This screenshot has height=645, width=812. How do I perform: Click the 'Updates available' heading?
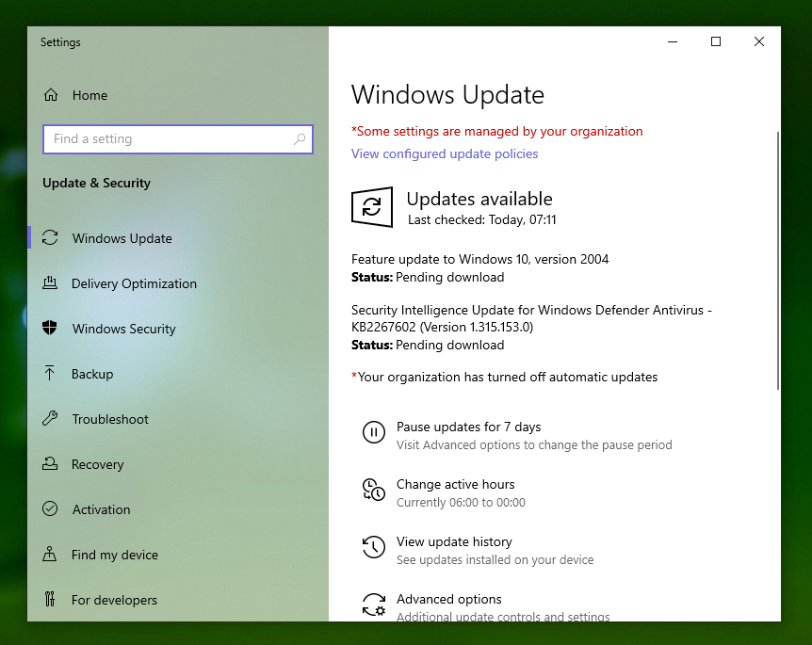[x=479, y=199]
